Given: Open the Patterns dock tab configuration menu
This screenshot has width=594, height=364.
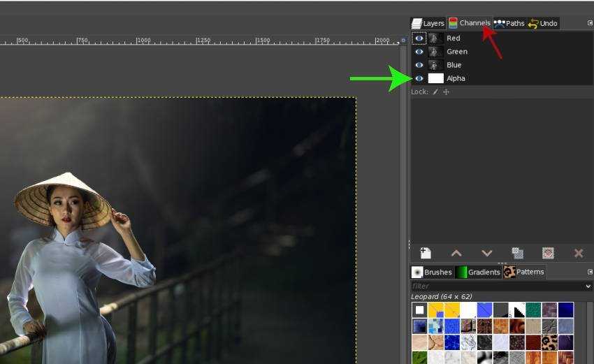Looking at the screenshot, I should click(x=590, y=272).
